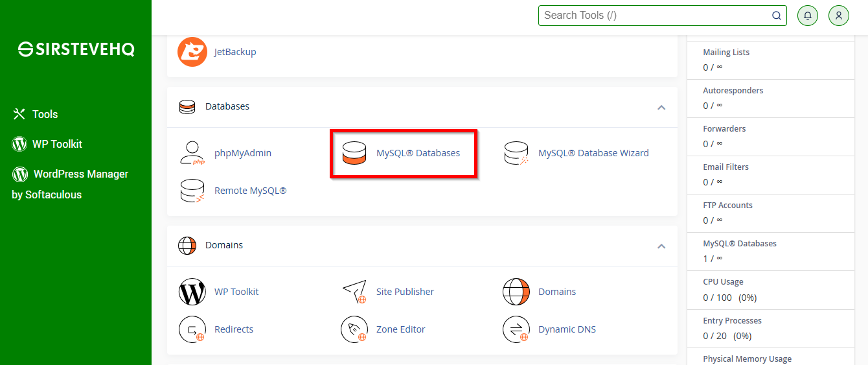Open the phpMyAdmin link

(x=243, y=153)
